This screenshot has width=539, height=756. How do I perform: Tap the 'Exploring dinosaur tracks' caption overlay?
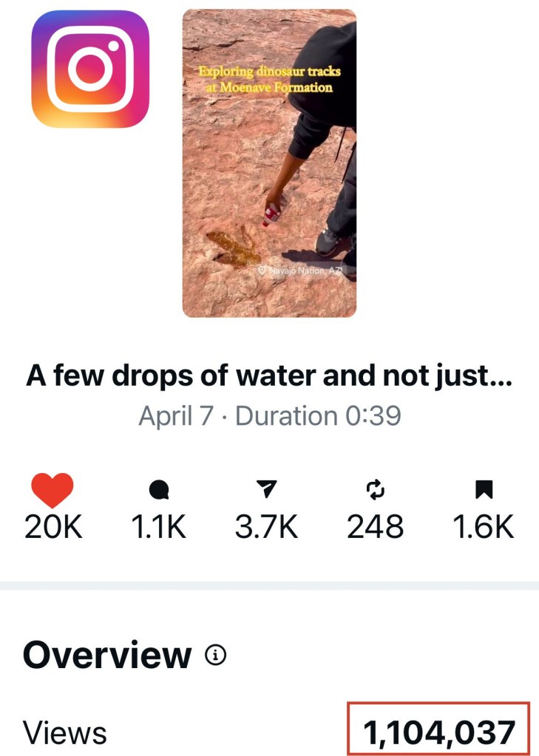click(x=270, y=79)
